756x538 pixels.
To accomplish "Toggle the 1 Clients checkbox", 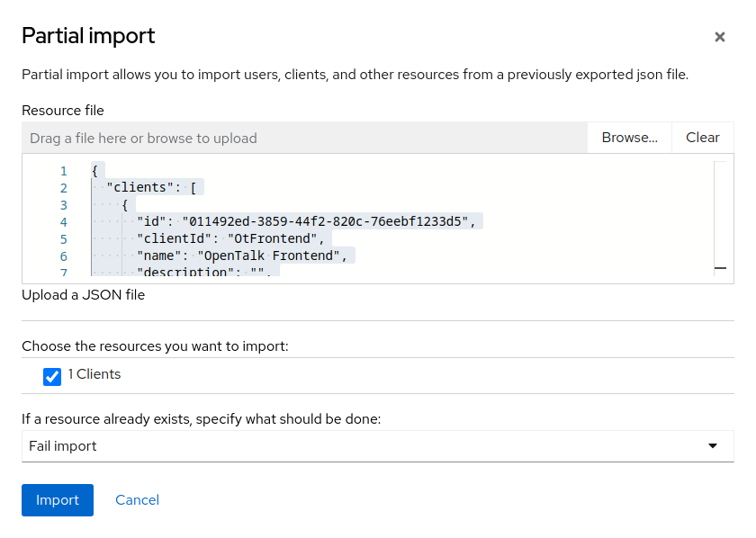I will pyautogui.click(x=52, y=376).
